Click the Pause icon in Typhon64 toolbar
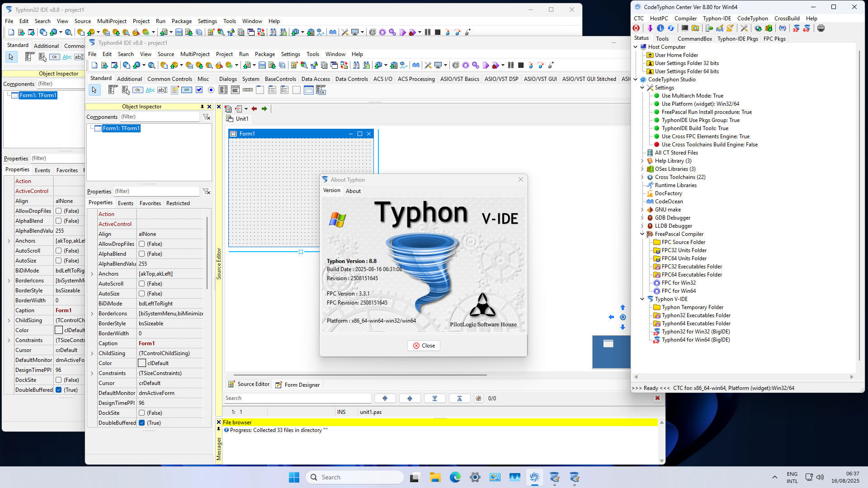868x488 pixels. pos(511,66)
